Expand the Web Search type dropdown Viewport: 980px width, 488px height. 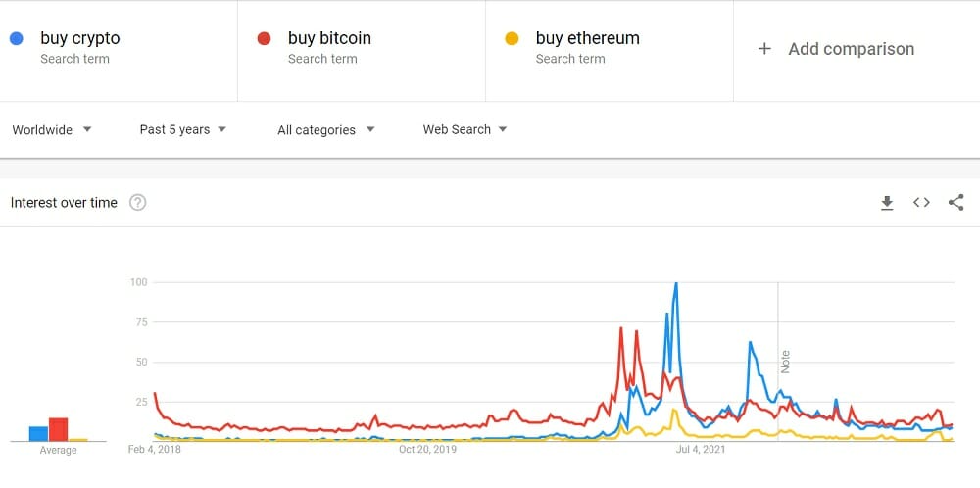click(x=465, y=129)
